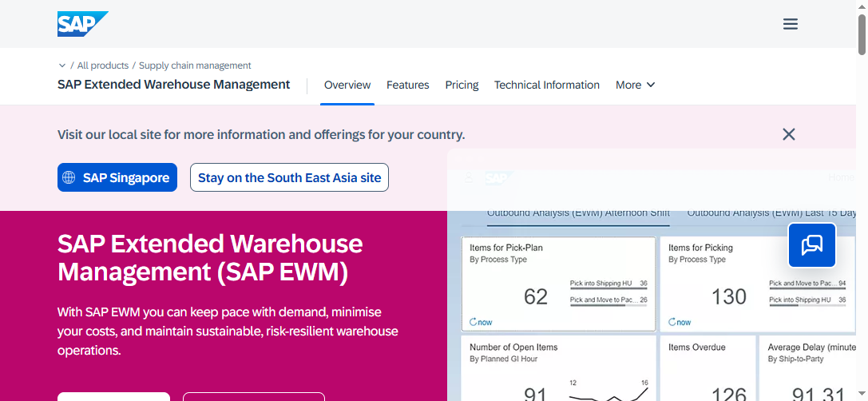Click the refresh icon in Items for Picking tile
Image resolution: width=868 pixels, height=401 pixels.
click(x=672, y=322)
